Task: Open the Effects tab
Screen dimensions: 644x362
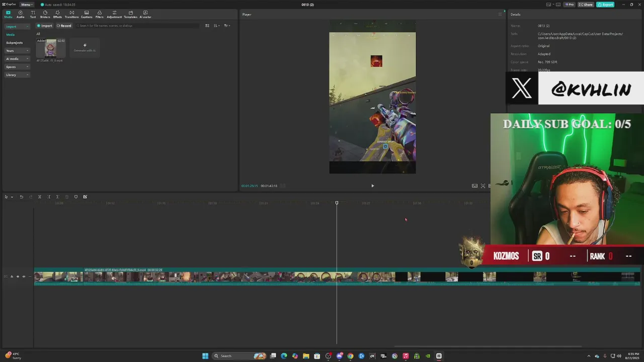Action: click(57, 14)
